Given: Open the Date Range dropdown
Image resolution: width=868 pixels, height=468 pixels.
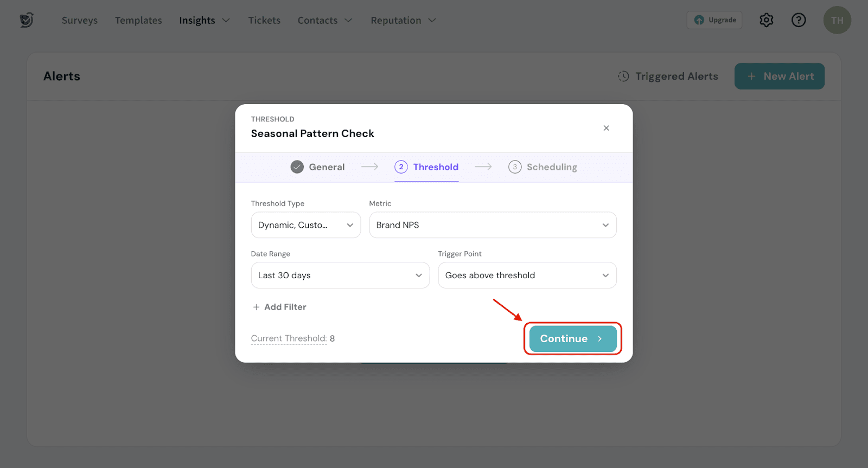Looking at the screenshot, I should pyautogui.click(x=340, y=275).
